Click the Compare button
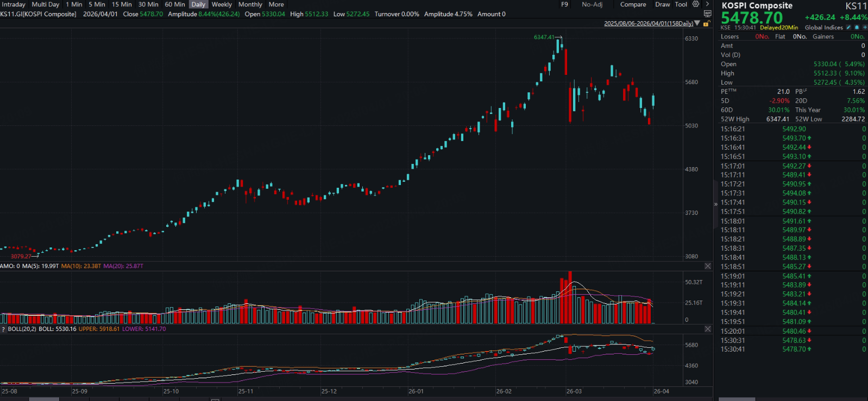Image resolution: width=868 pixels, height=401 pixels. 633,4
